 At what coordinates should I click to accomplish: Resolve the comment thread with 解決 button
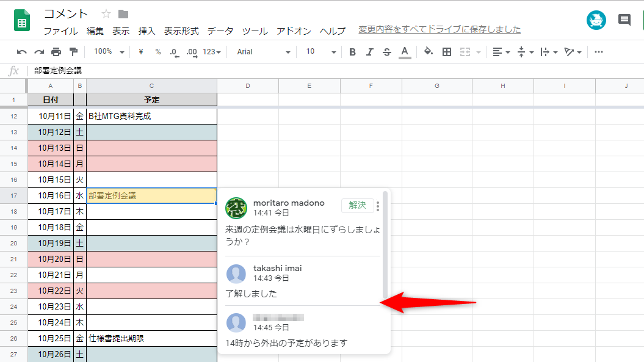tap(357, 206)
